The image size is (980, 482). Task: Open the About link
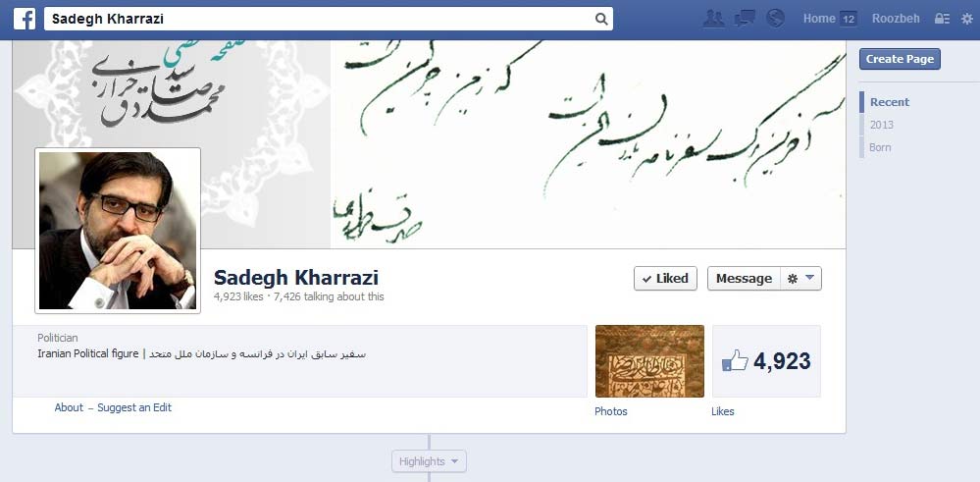(x=69, y=407)
